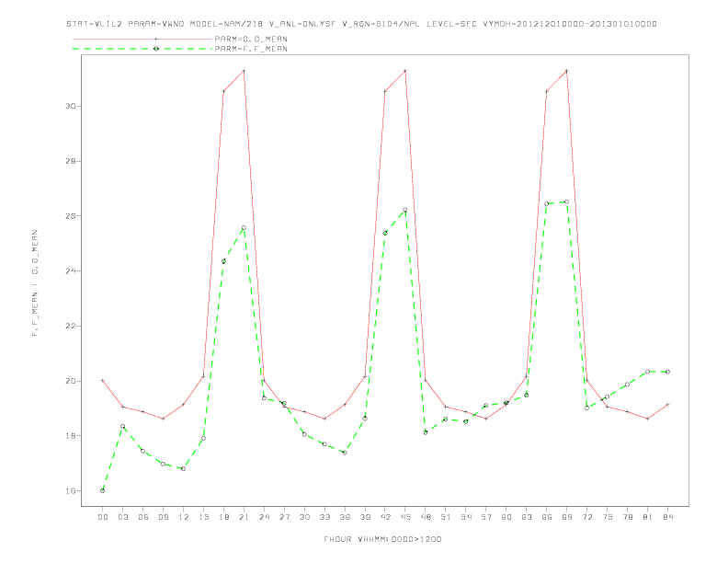Click x-axis tick label 00
Screen dimensions: 728x563
(103, 517)
